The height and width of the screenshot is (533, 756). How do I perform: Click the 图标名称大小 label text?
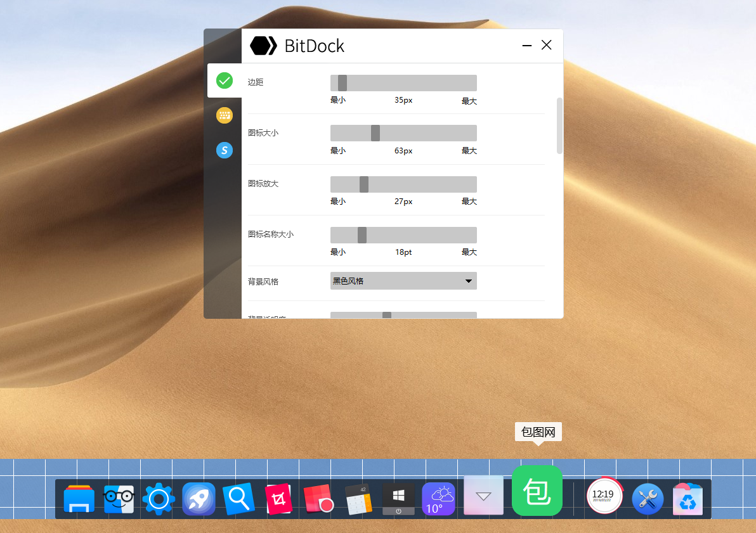pyautogui.click(x=270, y=234)
